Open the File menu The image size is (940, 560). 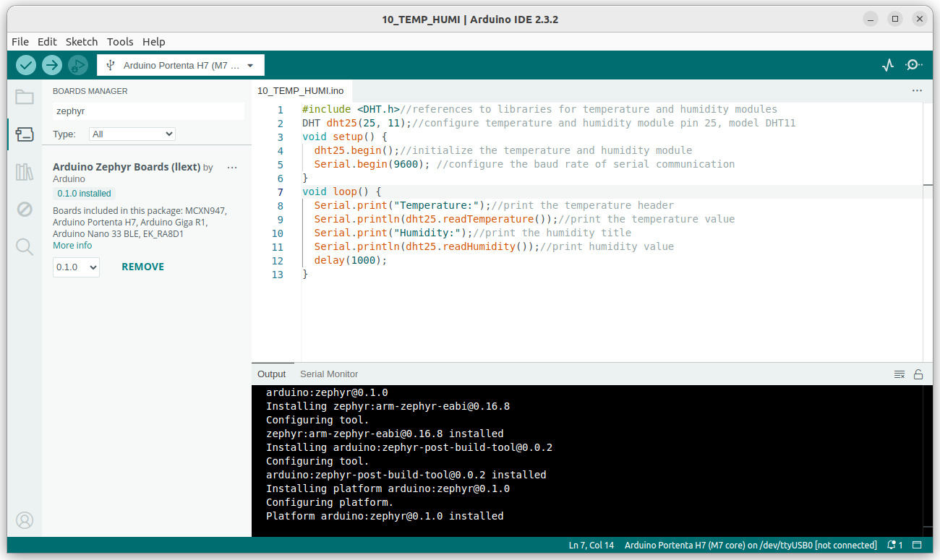[x=20, y=42]
